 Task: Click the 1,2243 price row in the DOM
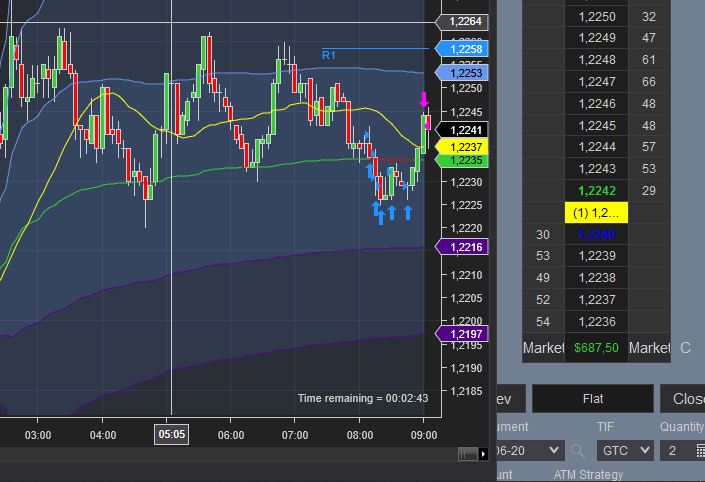pyautogui.click(x=596, y=169)
